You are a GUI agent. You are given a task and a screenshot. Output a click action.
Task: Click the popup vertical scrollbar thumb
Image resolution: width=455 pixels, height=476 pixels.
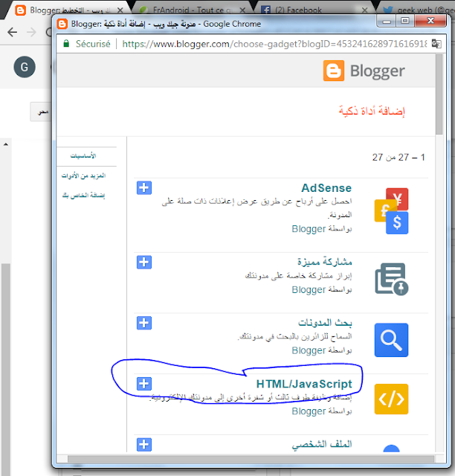(439, 94)
